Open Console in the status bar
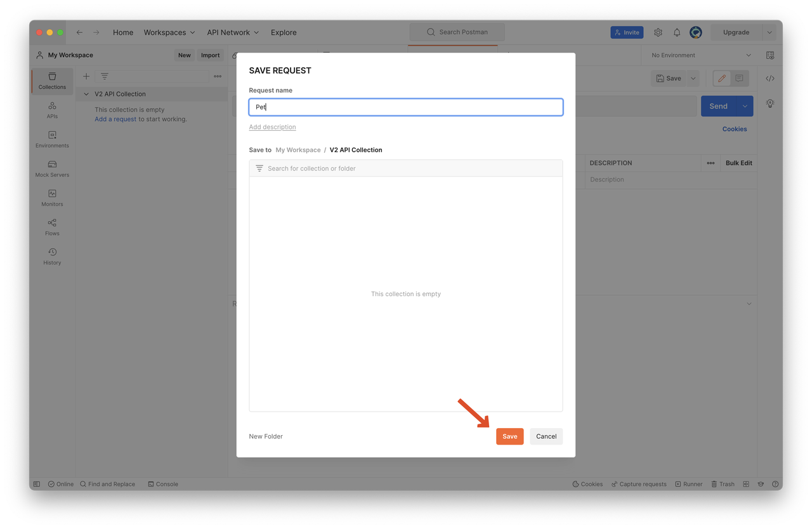Viewport: 812px width, 529px height. (x=163, y=484)
